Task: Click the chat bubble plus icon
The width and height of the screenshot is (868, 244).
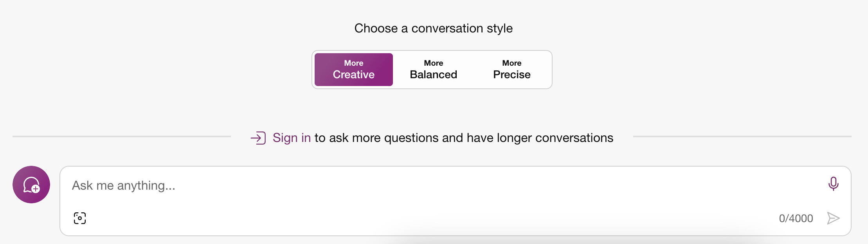Action: coord(31,185)
